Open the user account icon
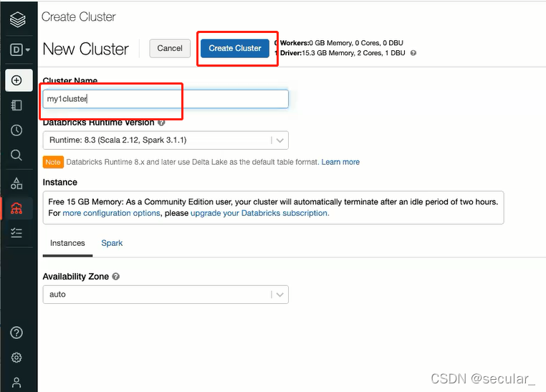The width and height of the screenshot is (546, 392). (16, 382)
